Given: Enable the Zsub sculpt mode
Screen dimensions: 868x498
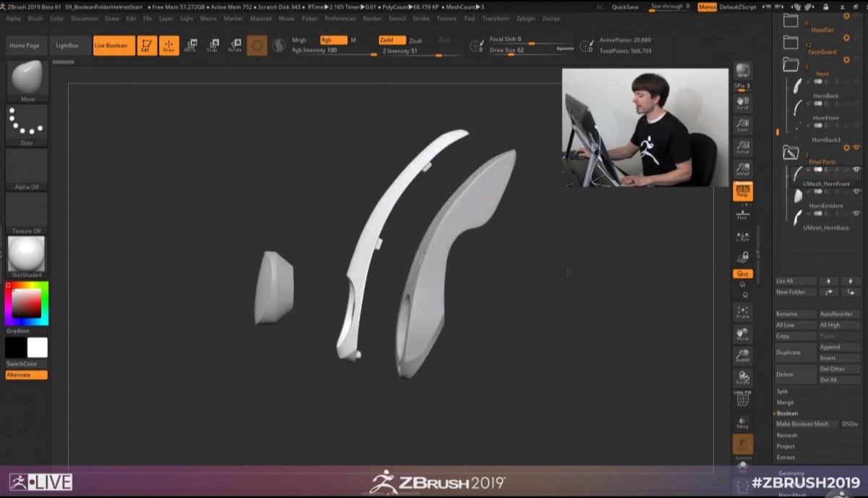Looking at the screenshot, I should (415, 41).
